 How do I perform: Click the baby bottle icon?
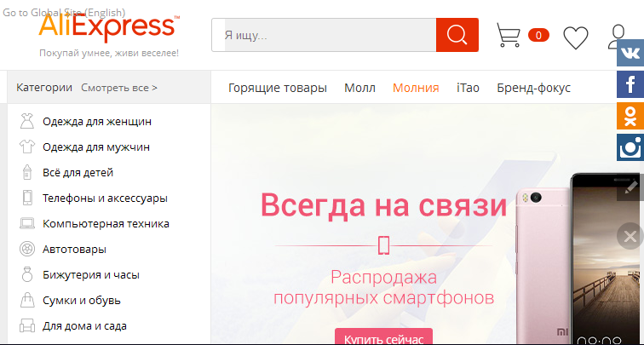[x=27, y=172]
